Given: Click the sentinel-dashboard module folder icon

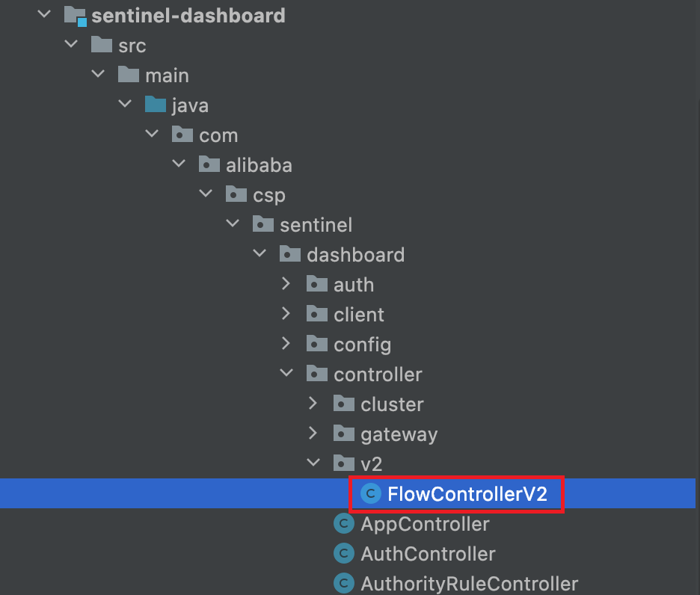Looking at the screenshot, I should tap(75, 16).
